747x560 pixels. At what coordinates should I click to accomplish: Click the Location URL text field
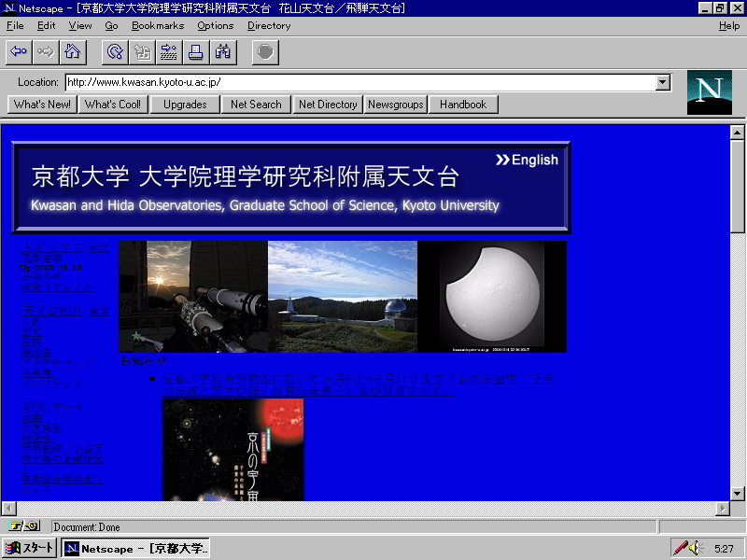(x=360, y=82)
